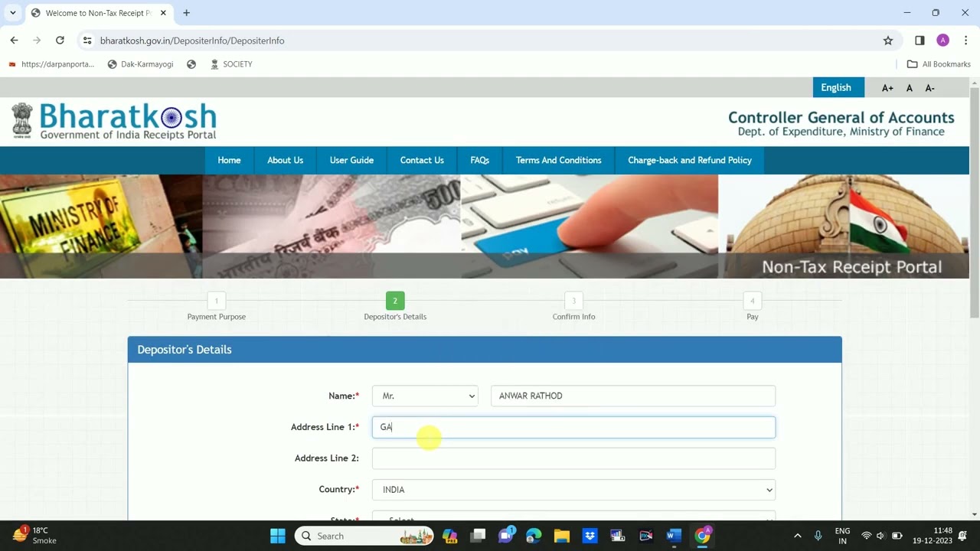Open the Chrome profile avatar

click(x=942, y=41)
